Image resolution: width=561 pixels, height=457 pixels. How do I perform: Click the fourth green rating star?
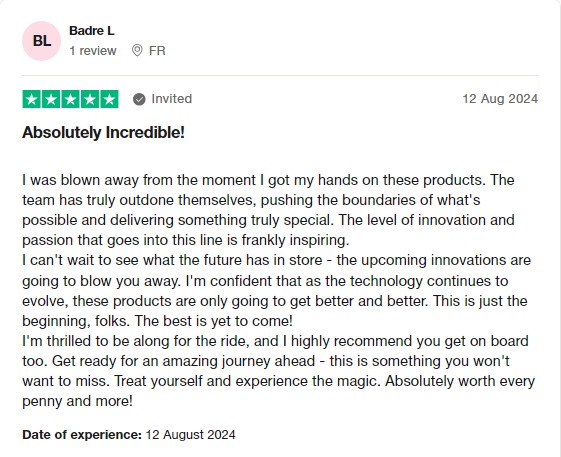pyautogui.click(x=89, y=99)
